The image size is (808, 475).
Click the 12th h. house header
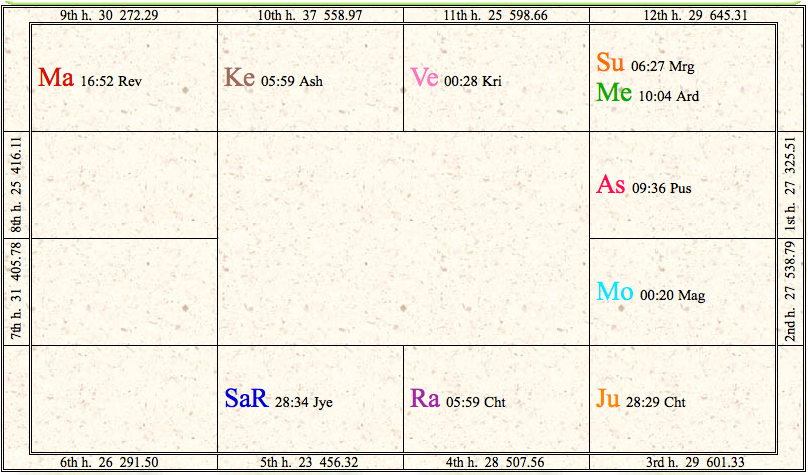(x=695, y=15)
